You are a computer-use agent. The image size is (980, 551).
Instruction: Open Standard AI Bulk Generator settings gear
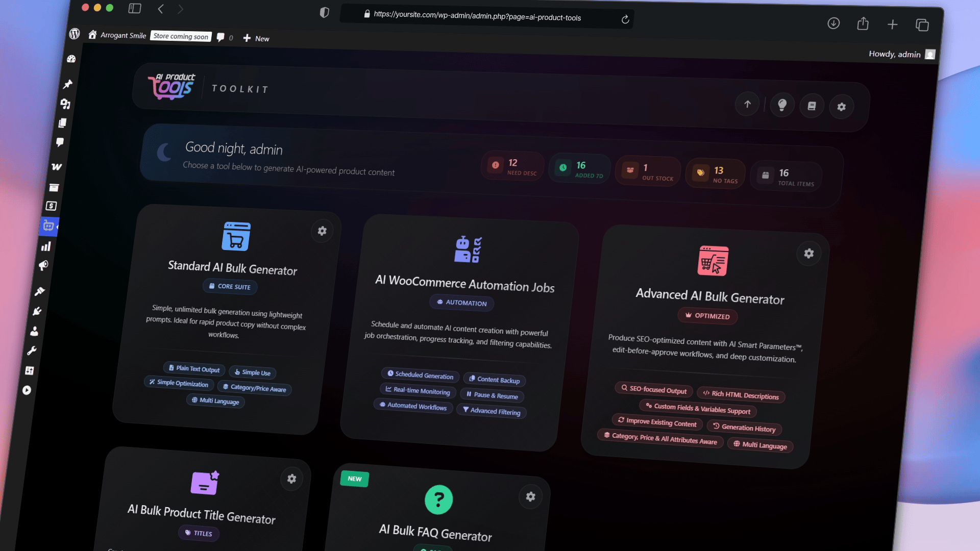(x=322, y=231)
